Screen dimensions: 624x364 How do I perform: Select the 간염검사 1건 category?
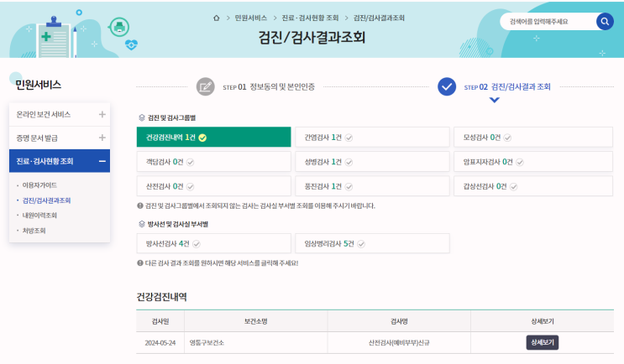372,137
